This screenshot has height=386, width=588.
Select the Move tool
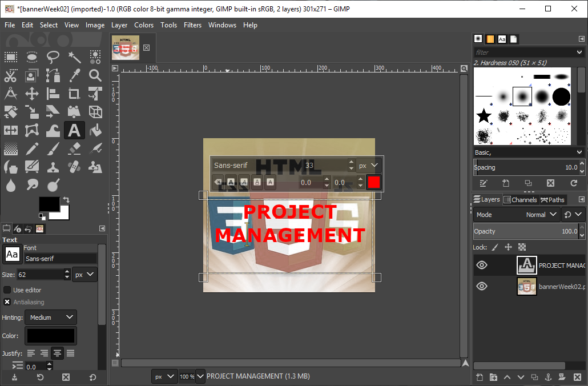click(x=32, y=94)
